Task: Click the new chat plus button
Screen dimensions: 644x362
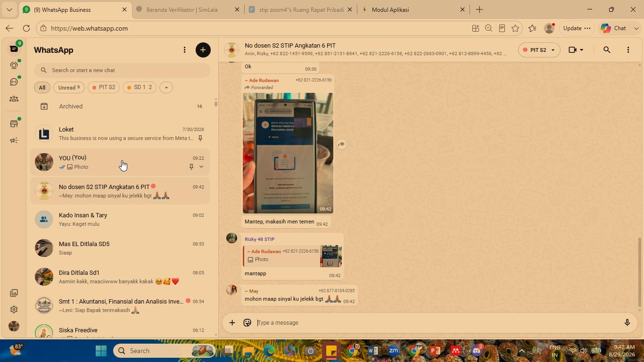Action: (x=203, y=50)
